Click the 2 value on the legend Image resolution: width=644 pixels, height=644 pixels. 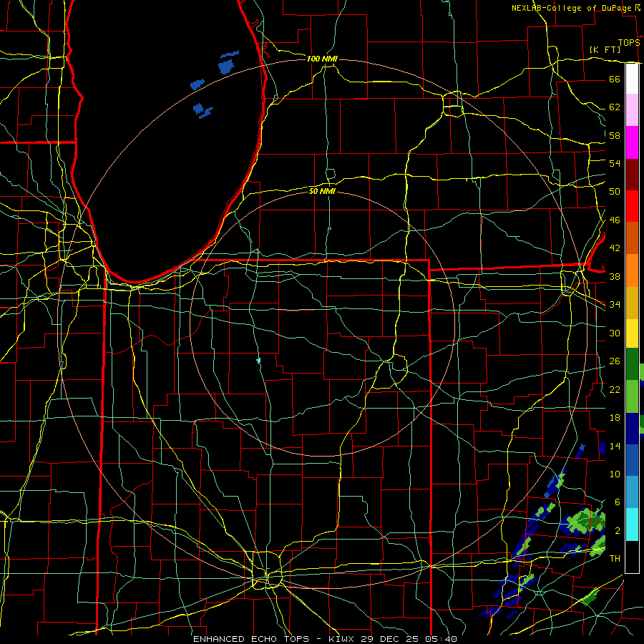pos(618,531)
